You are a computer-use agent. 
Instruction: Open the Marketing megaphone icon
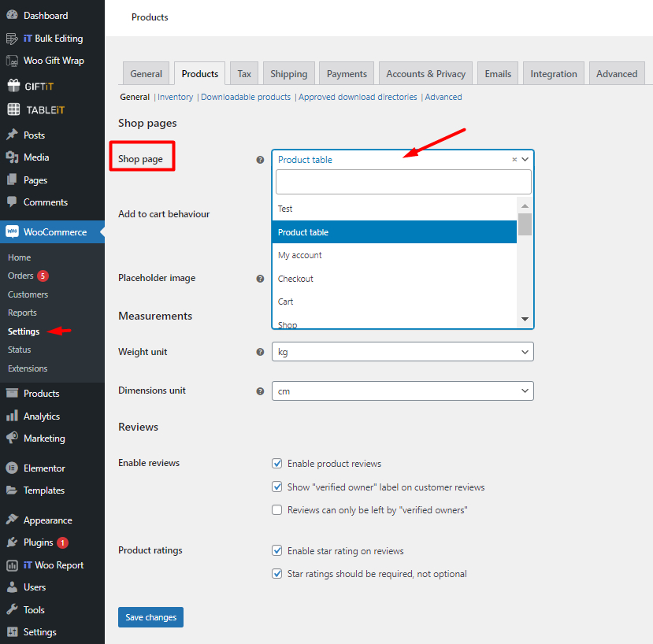point(12,439)
